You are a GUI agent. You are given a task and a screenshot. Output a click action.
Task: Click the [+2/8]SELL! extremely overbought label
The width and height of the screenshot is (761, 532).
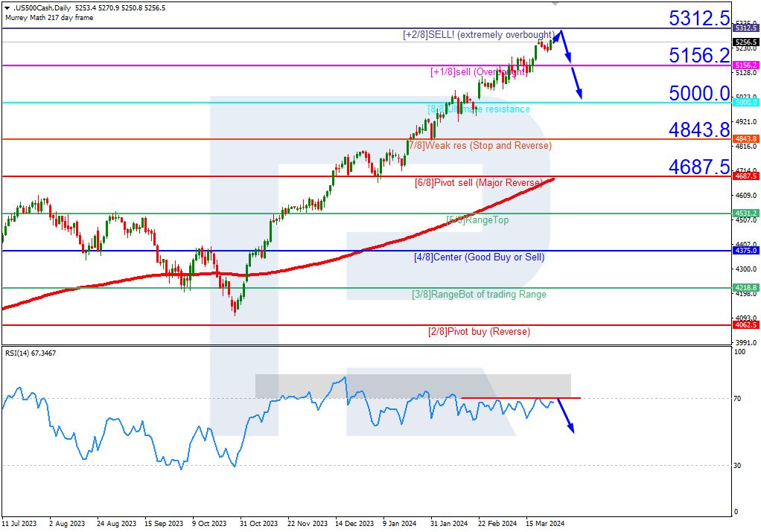click(478, 35)
